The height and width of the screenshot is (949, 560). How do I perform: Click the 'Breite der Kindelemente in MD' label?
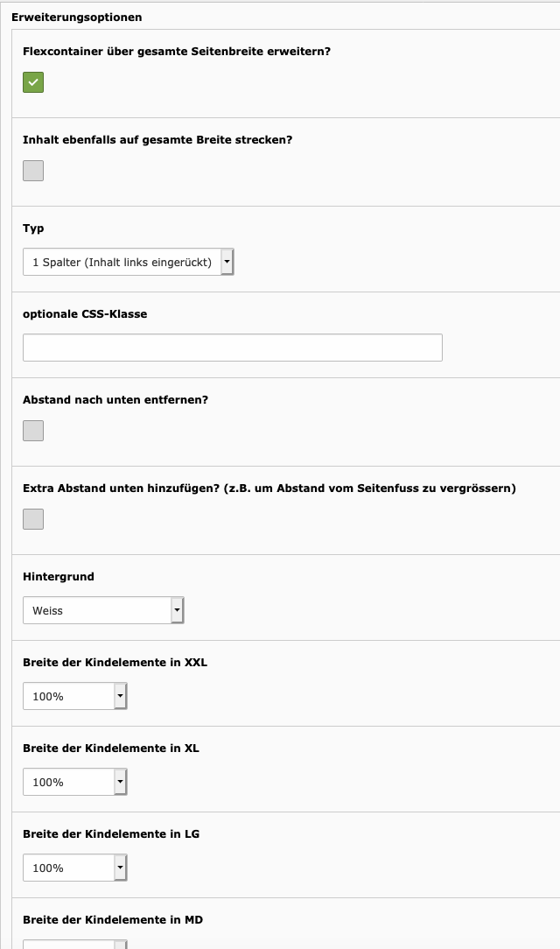113,920
